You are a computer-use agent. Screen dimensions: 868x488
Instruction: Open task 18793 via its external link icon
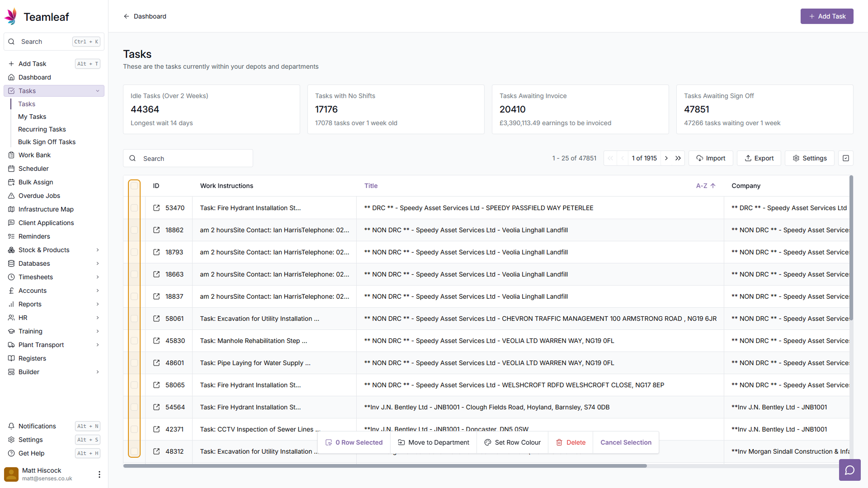coord(156,252)
